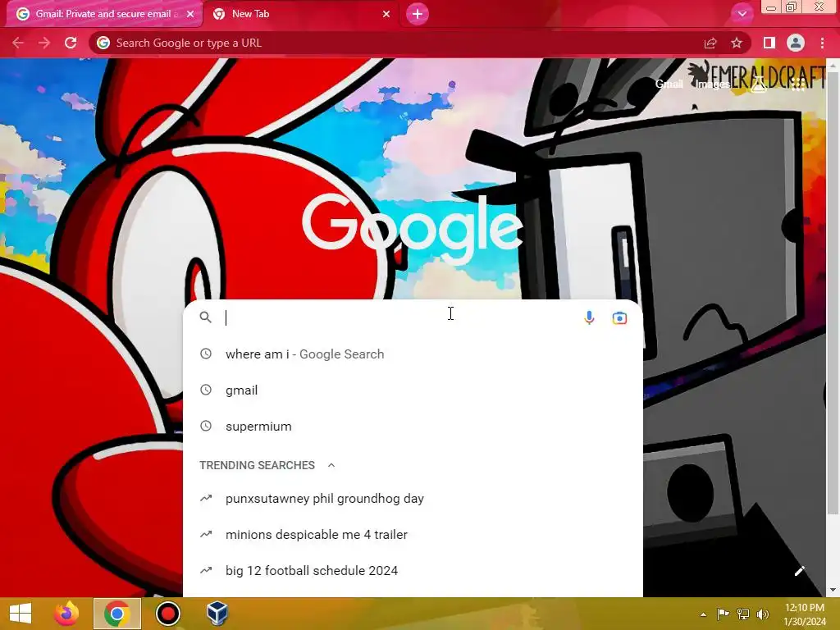Click the Action Center flag tray icon
Screen dimensions: 840x630
coord(723,614)
